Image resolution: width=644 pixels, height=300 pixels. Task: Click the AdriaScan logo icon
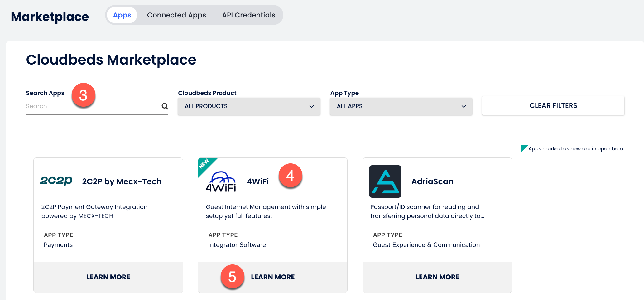385,181
